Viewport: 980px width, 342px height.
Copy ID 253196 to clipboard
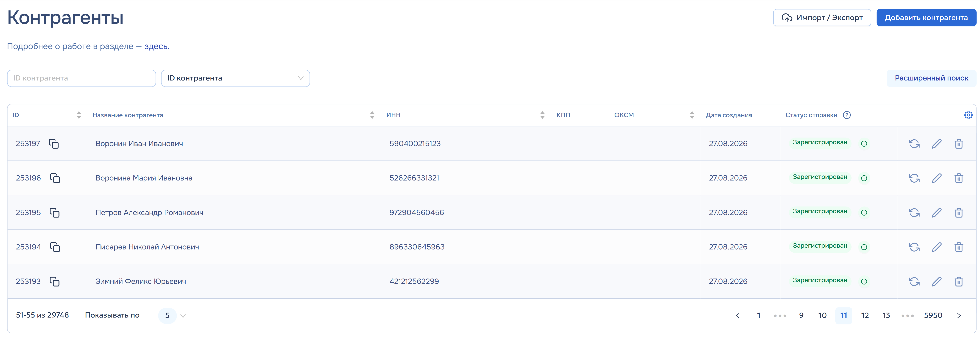pyautogui.click(x=55, y=178)
